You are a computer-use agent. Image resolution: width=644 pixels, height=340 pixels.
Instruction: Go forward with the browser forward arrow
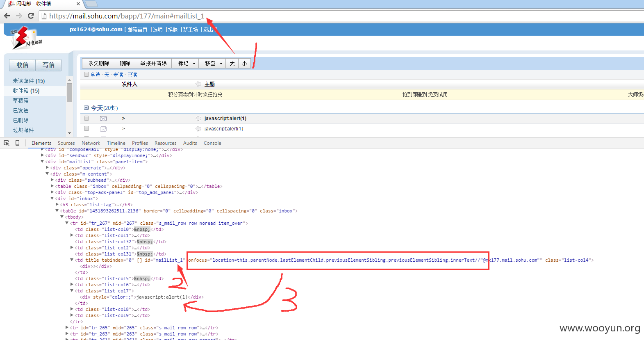tap(19, 16)
